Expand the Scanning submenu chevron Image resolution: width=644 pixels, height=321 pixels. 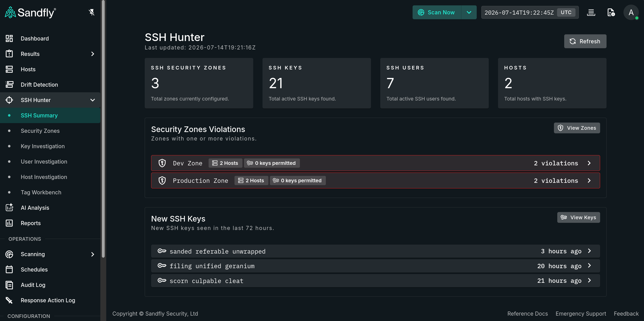point(93,254)
